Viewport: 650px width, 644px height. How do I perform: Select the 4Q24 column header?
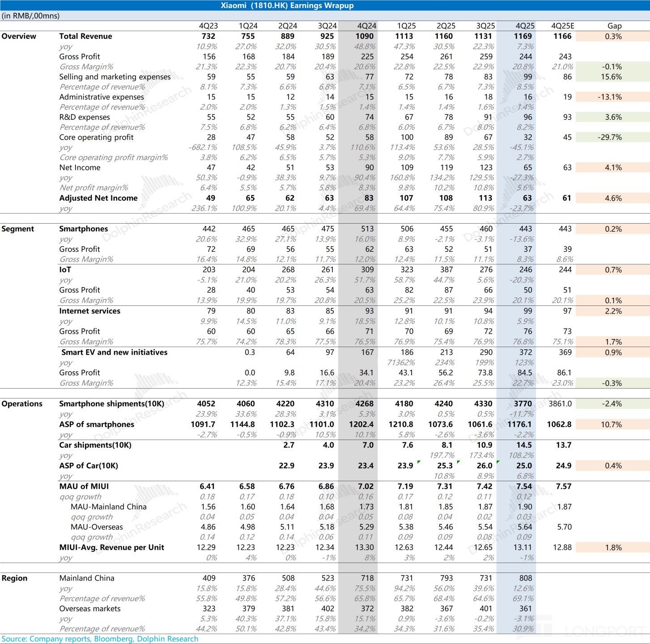point(366,26)
